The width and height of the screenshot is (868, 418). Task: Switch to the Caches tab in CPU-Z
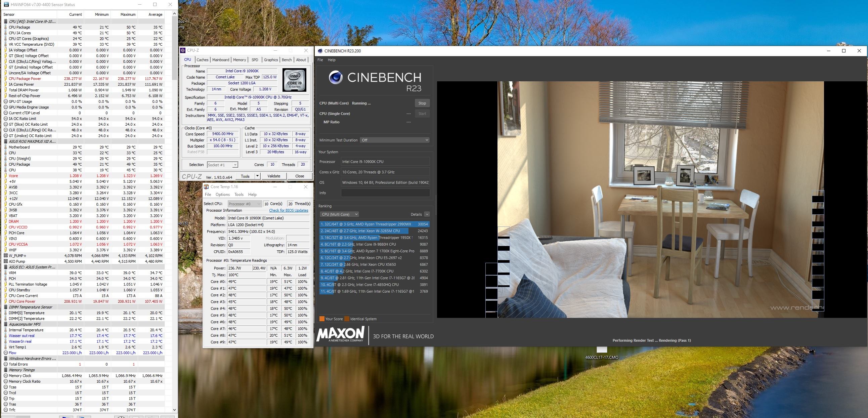click(x=203, y=60)
